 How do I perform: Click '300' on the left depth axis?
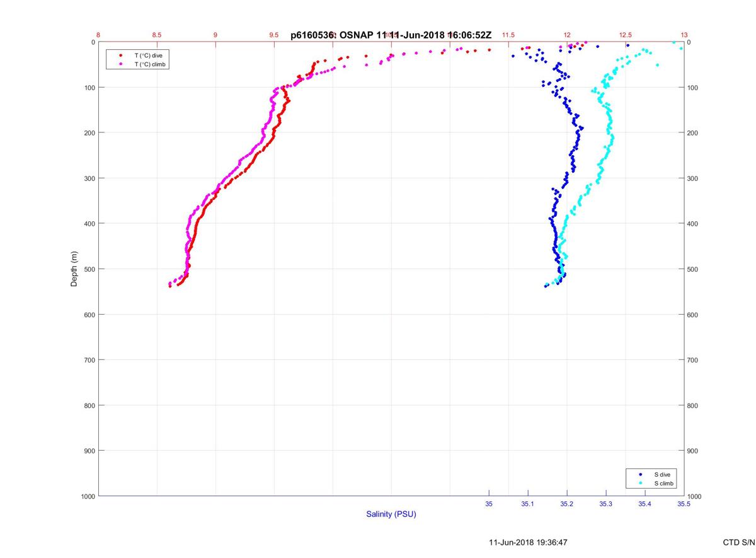coord(89,178)
